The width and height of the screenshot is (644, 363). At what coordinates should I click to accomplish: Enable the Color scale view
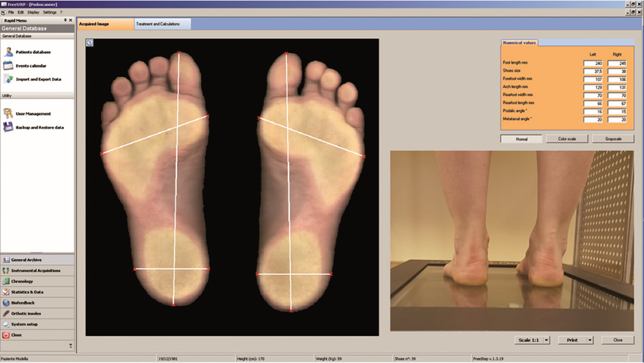567,139
